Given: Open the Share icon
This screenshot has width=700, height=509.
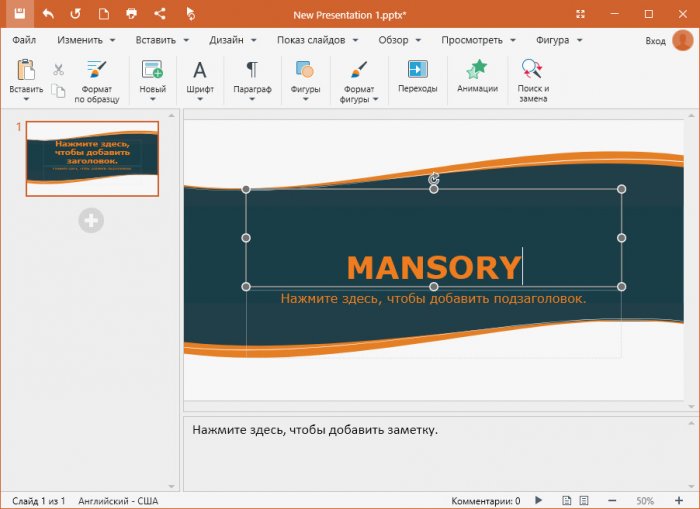Looking at the screenshot, I should point(159,14).
